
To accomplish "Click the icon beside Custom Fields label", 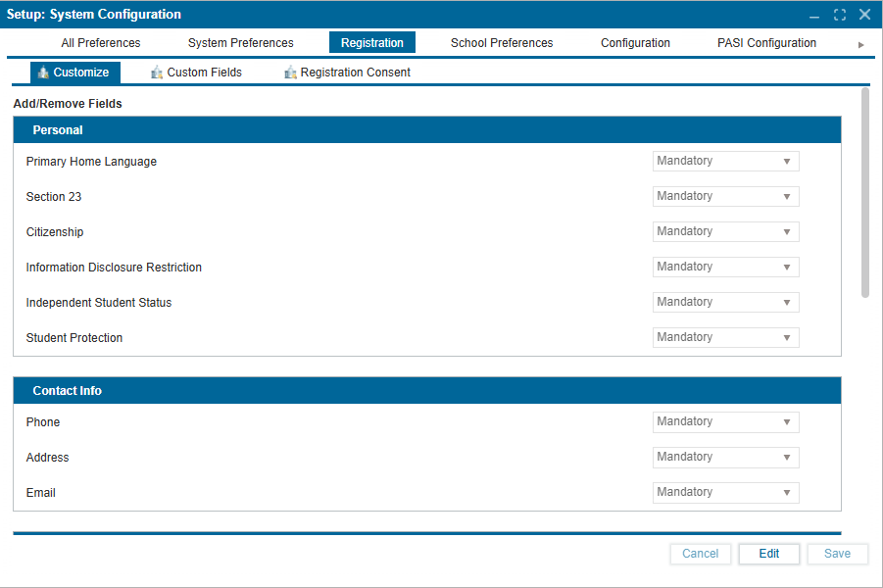I will click(156, 72).
